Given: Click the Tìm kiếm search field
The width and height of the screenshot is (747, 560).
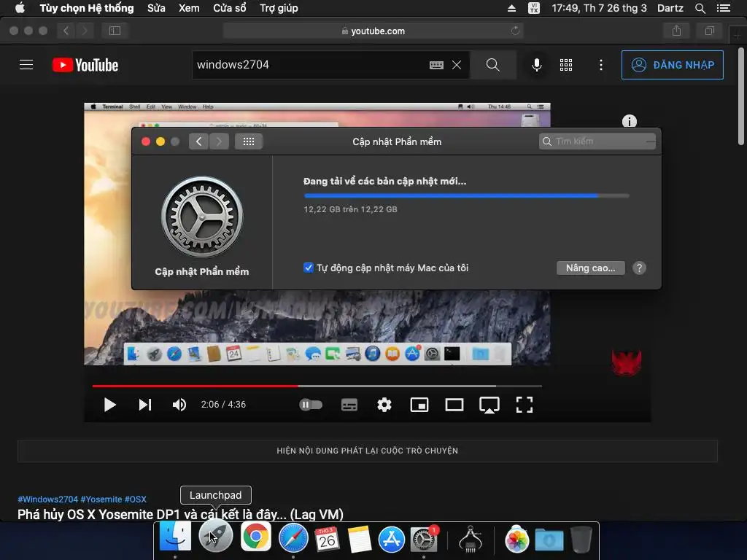Looking at the screenshot, I should tap(597, 141).
